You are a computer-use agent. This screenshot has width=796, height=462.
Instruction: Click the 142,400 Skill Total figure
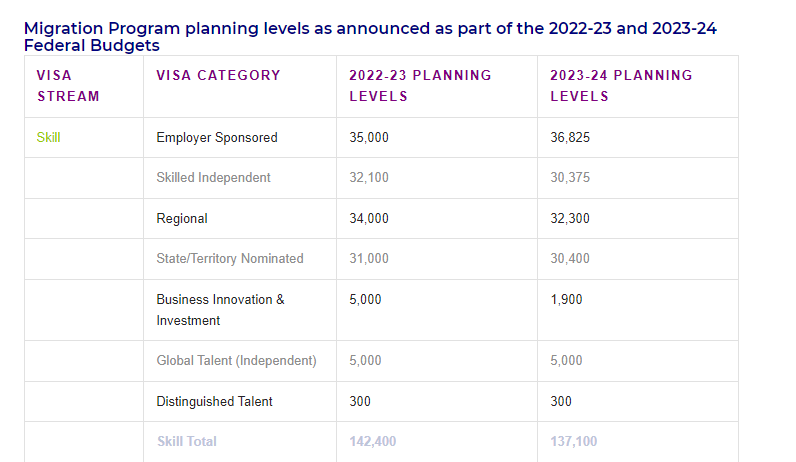click(x=373, y=441)
